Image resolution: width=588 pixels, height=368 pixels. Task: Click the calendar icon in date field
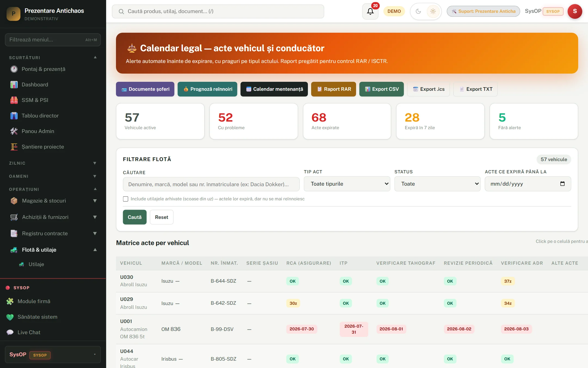tap(562, 184)
